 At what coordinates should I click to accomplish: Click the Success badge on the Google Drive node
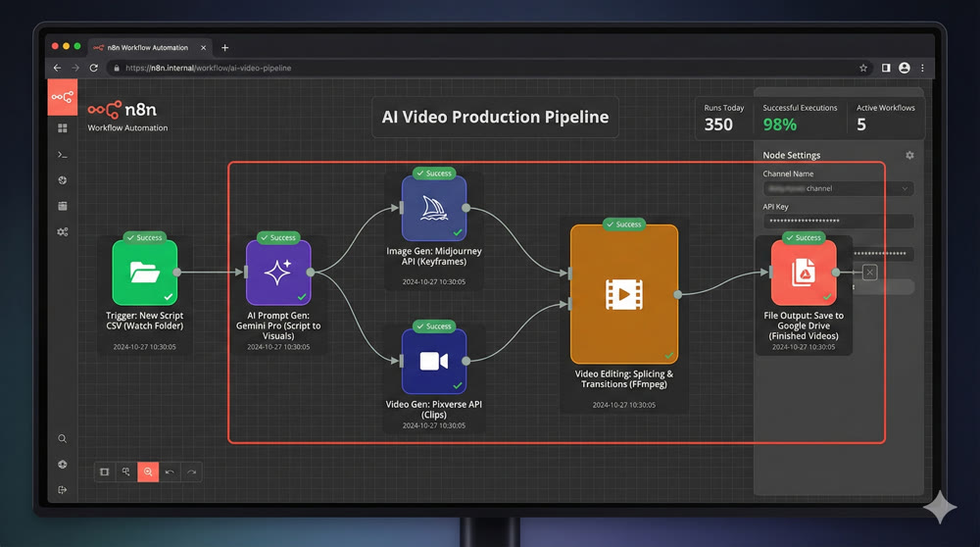pyautogui.click(x=804, y=237)
